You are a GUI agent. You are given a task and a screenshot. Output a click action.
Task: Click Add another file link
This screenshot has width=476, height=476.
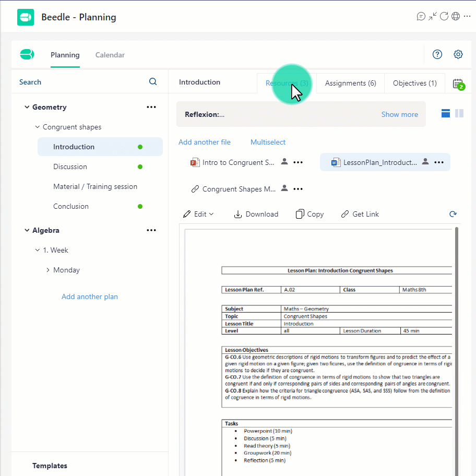pos(204,142)
